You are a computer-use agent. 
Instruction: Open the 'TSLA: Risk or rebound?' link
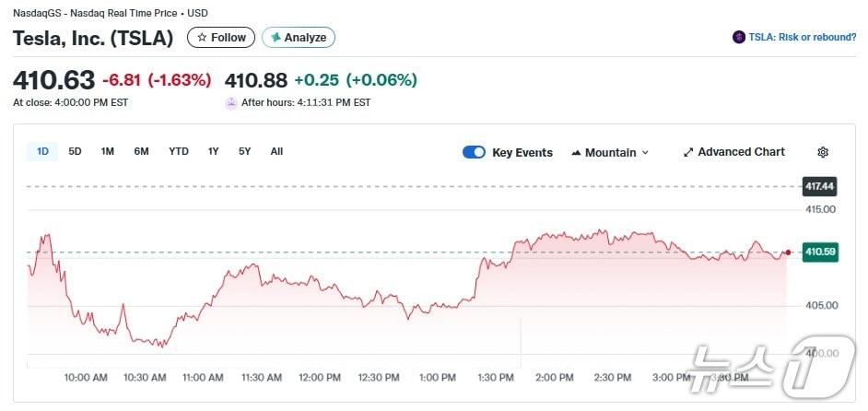(802, 38)
